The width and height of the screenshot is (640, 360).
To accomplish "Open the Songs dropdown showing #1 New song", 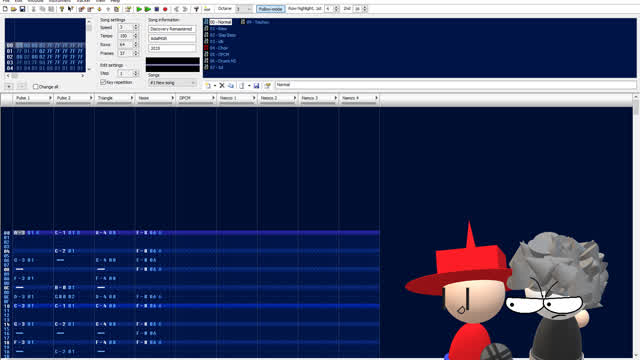I will point(172,83).
